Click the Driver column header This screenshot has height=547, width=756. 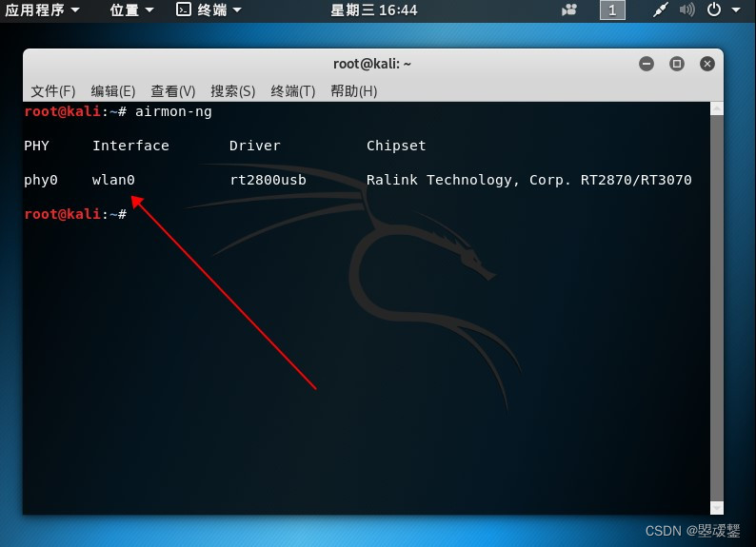(254, 146)
